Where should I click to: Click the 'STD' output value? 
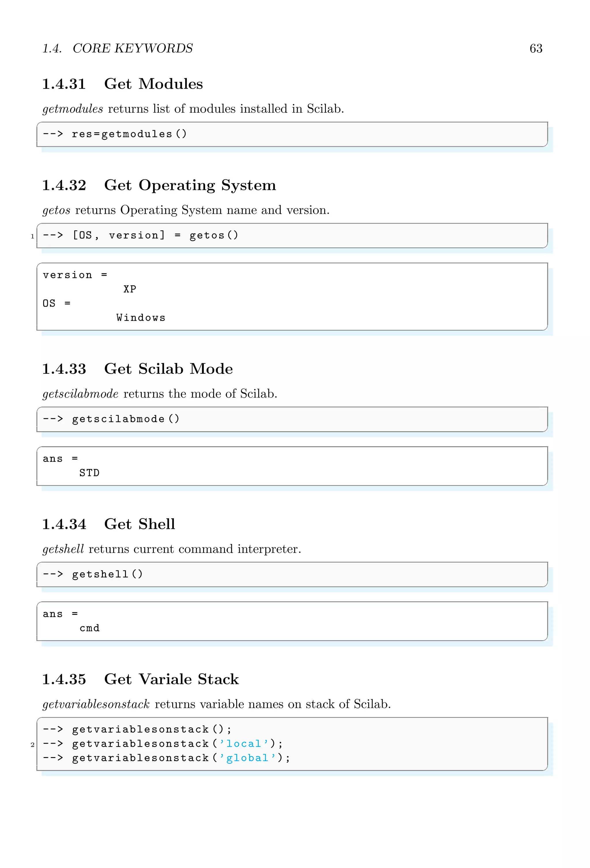89,473
